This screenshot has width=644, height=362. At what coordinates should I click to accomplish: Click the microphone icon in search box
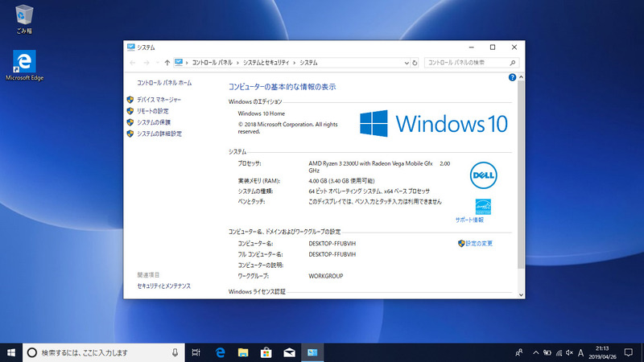175,352
